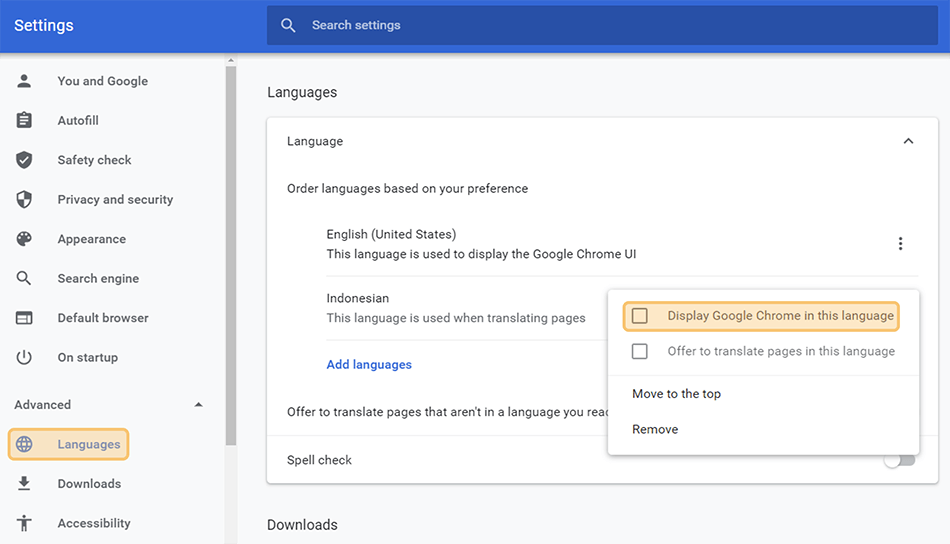Click the Advanced section label
The width and height of the screenshot is (950, 544).
[42, 405]
